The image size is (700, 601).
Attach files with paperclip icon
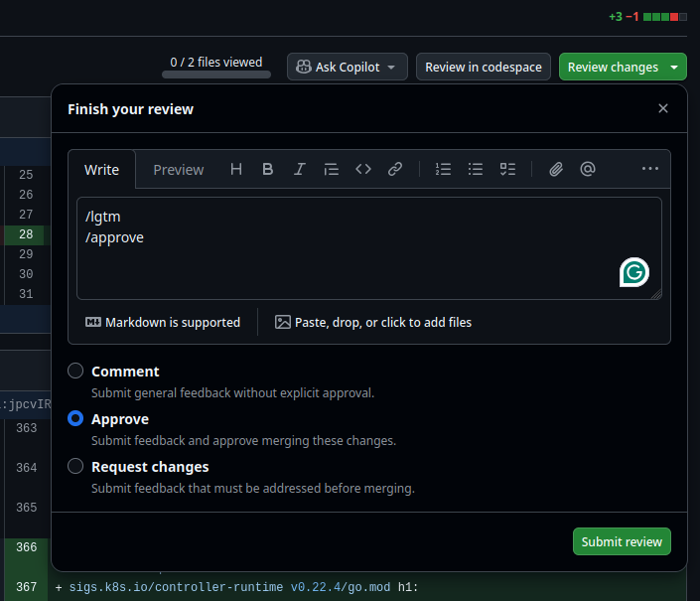click(x=556, y=169)
